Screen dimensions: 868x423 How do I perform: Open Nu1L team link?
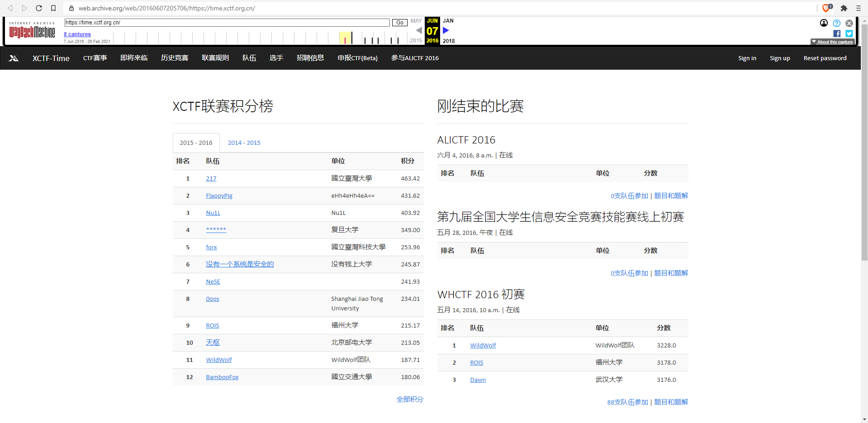coord(213,213)
